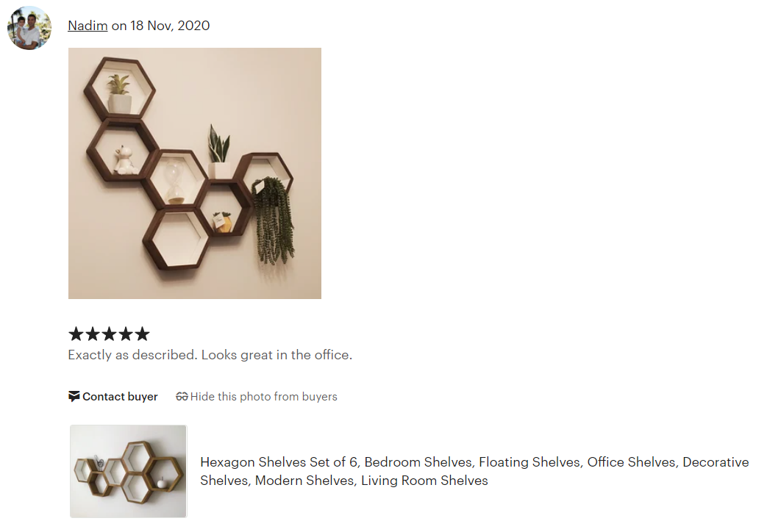Click the speech-bubble icon beside Contact buyer
Image resolution: width=781 pixels, height=532 pixels.
(x=74, y=396)
